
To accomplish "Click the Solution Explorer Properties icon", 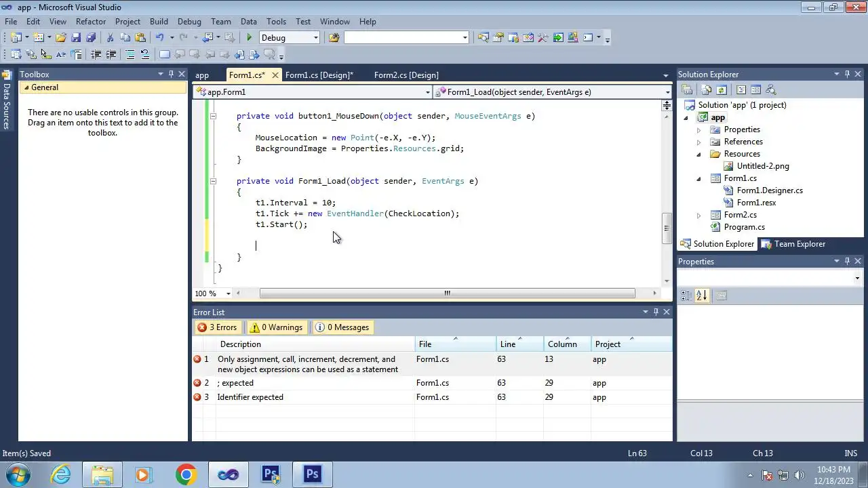I will point(687,89).
